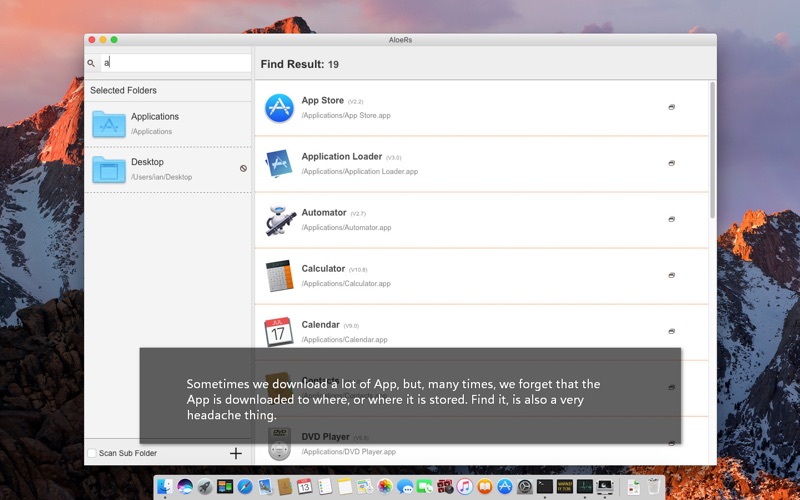This screenshot has width=800, height=500.
Task: Click path "/Applications/Automator.app"
Action: pos(346,228)
